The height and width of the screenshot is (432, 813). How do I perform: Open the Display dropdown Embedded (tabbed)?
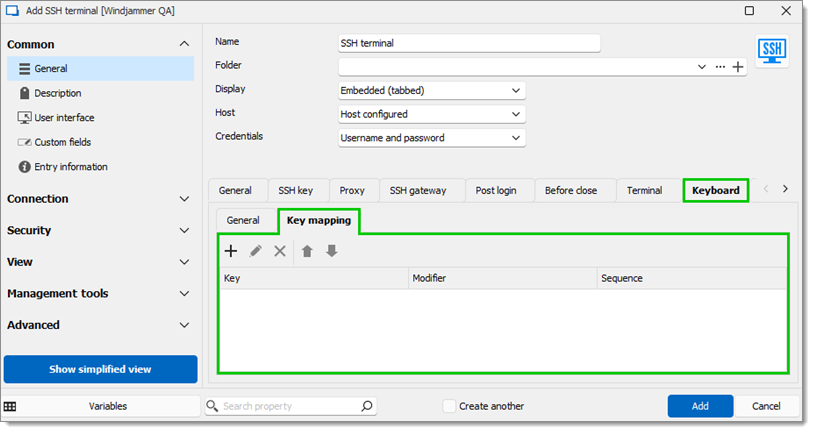coord(432,91)
